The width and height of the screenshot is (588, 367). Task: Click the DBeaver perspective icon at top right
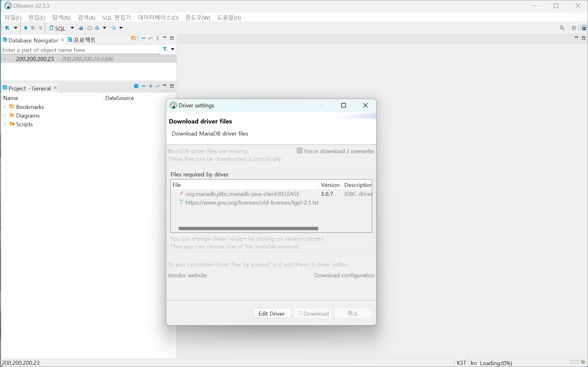click(584, 28)
